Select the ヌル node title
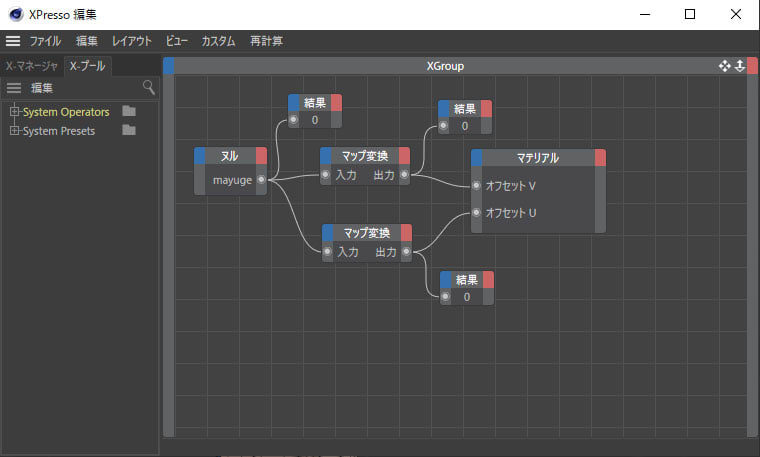The image size is (760, 457). coord(230,156)
